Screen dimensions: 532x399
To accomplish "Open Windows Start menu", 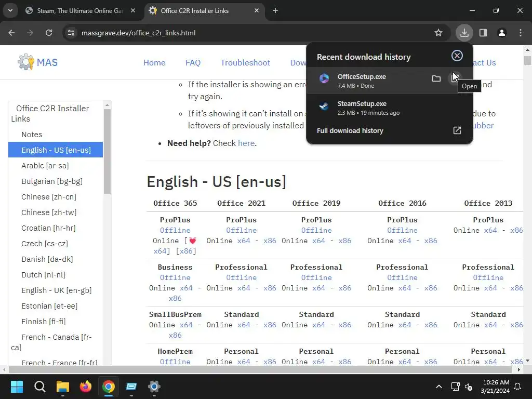I will [x=17, y=387].
